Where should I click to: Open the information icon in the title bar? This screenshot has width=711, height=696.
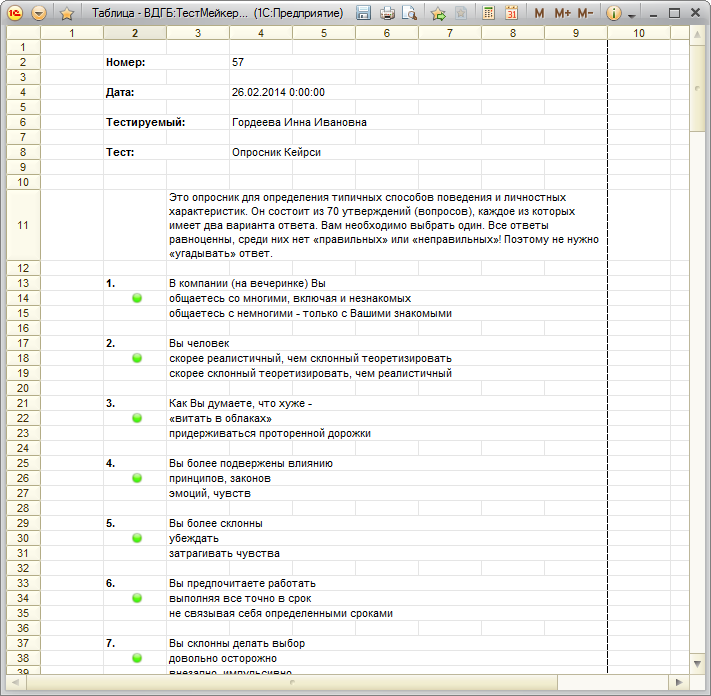pyautogui.click(x=614, y=14)
